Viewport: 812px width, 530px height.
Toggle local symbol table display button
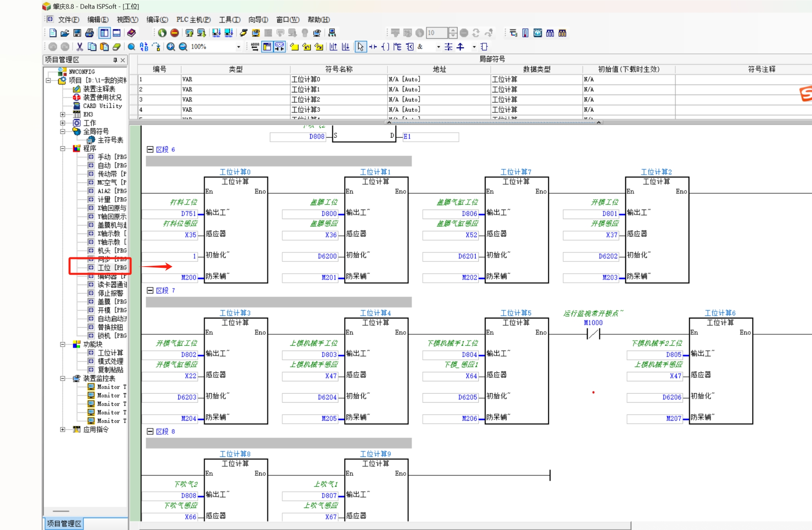click(267, 47)
